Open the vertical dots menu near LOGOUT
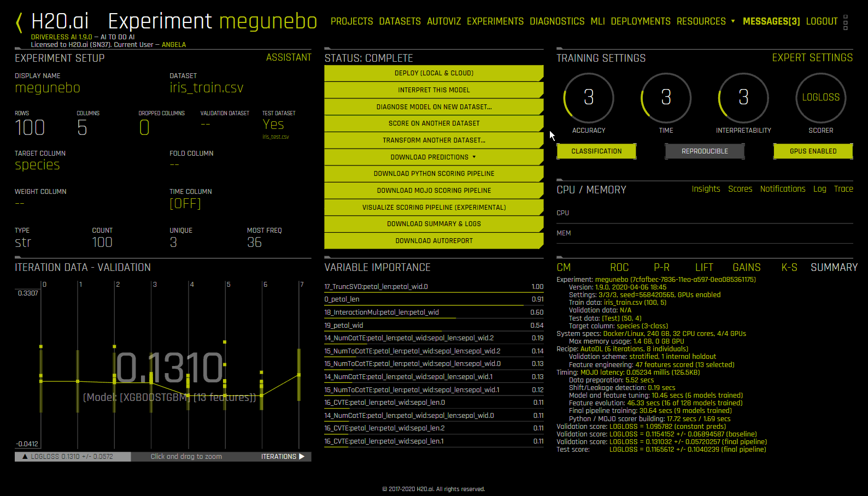This screenshot has height=496, width=868. [846, 22]
